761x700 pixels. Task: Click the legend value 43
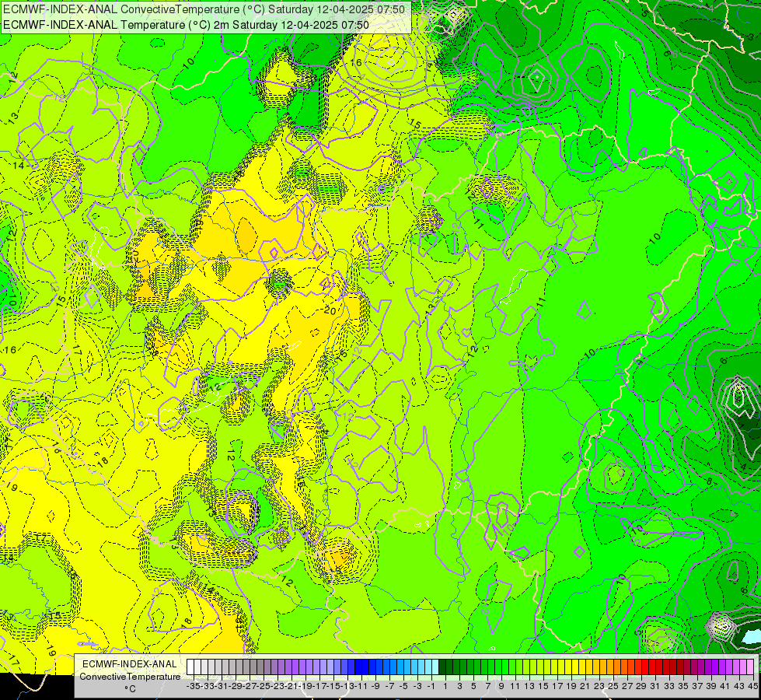738,686
